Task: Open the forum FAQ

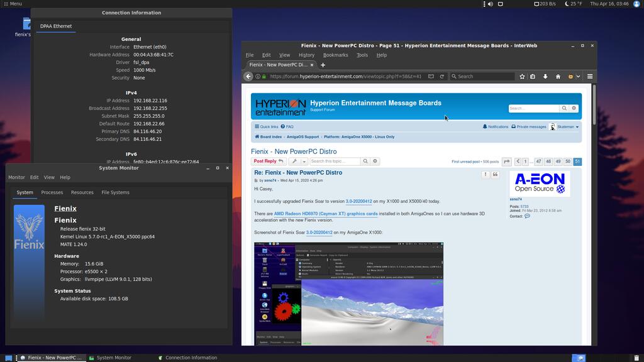Action: pos(287,127)
